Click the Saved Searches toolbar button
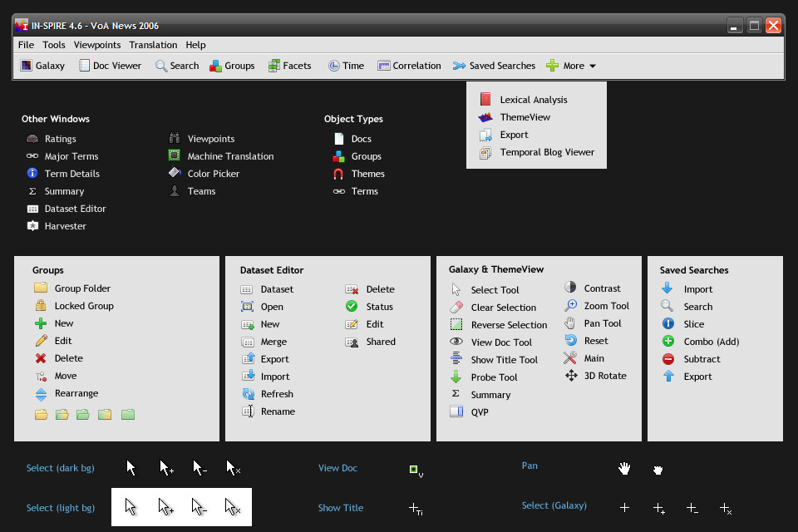The height and width of the screenshot is (532, 798). [494, 66]
